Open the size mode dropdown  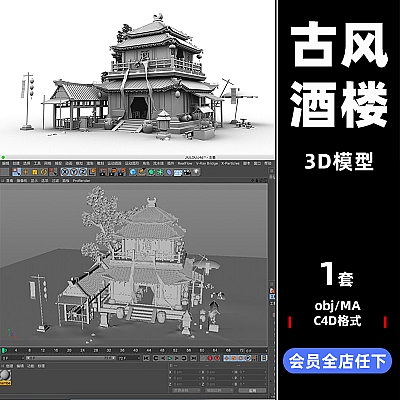219,390
